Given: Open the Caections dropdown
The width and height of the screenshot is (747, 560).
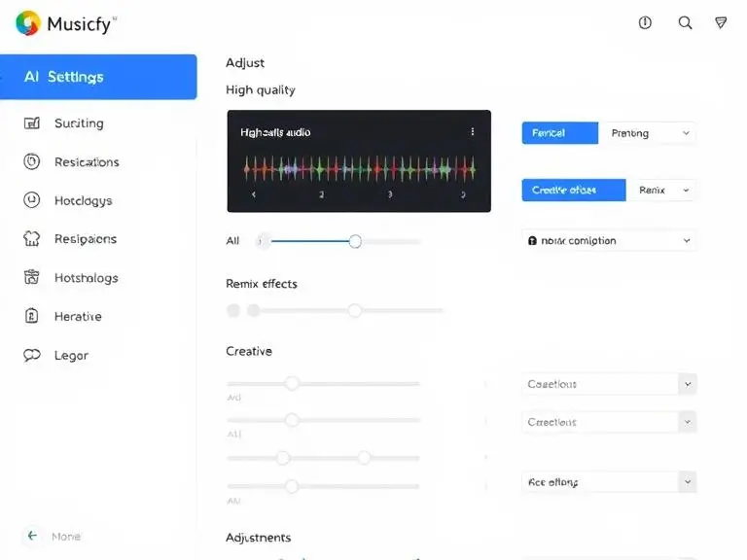Looking at the screenshot, I should pyautogui.click(x=609, y=422).
